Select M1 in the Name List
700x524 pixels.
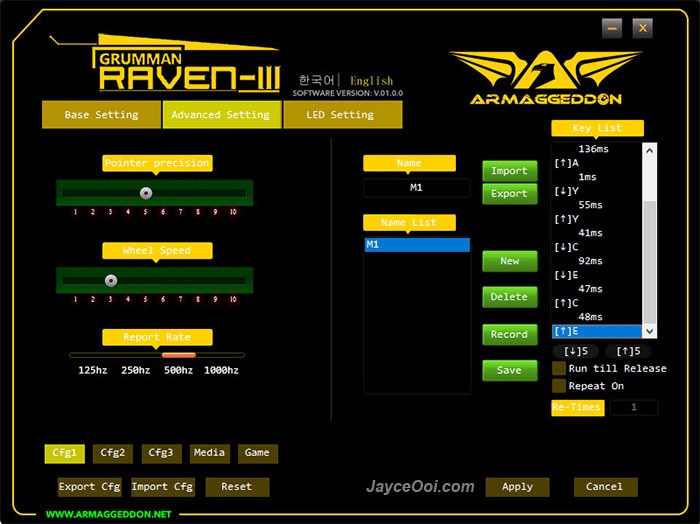coord(417,245)
